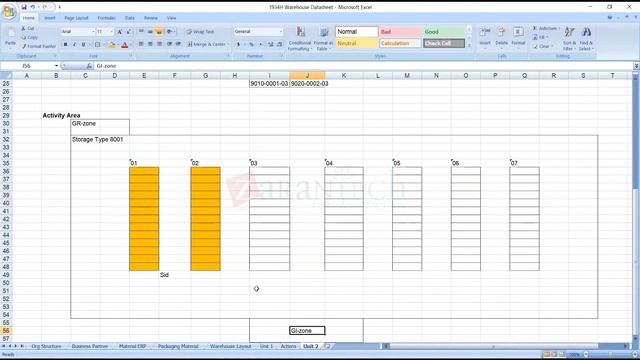
Task: Apply the Good cell style
Action: click(x=444, y=32)
